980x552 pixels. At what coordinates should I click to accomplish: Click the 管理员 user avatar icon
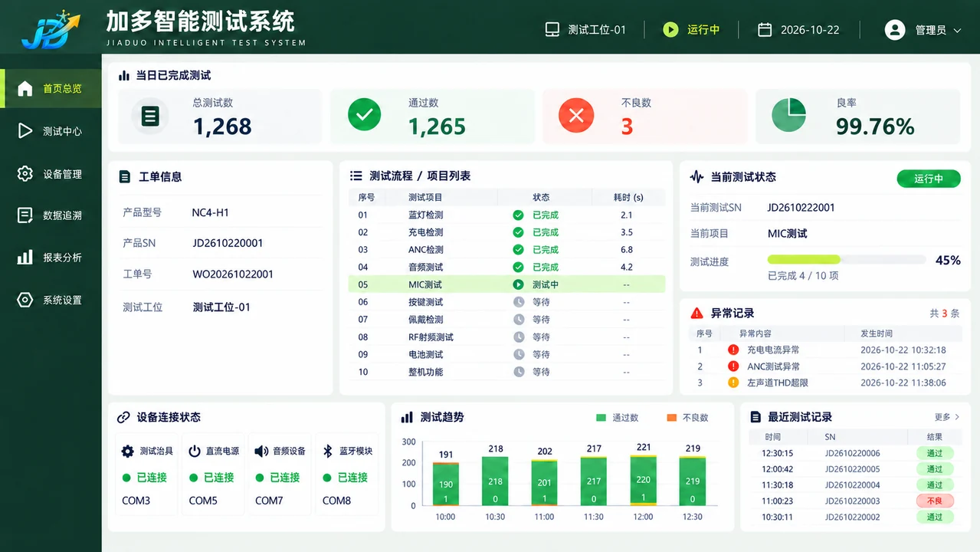895,30
